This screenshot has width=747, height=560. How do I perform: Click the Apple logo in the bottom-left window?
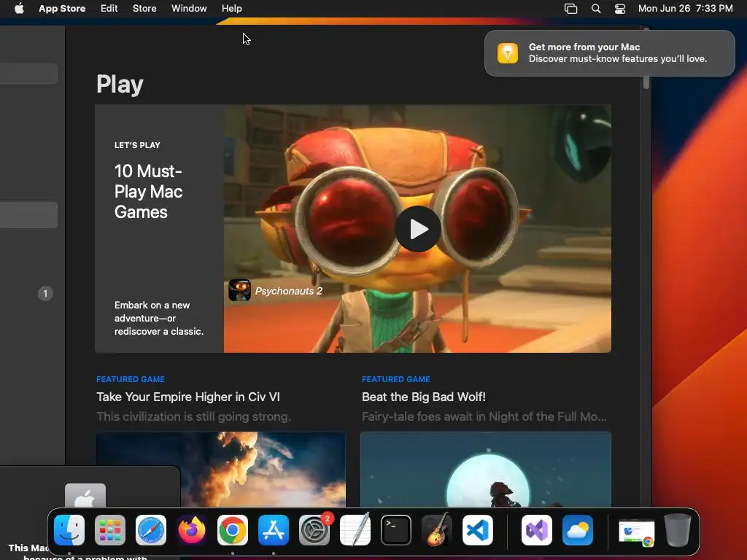coord(85,496)
